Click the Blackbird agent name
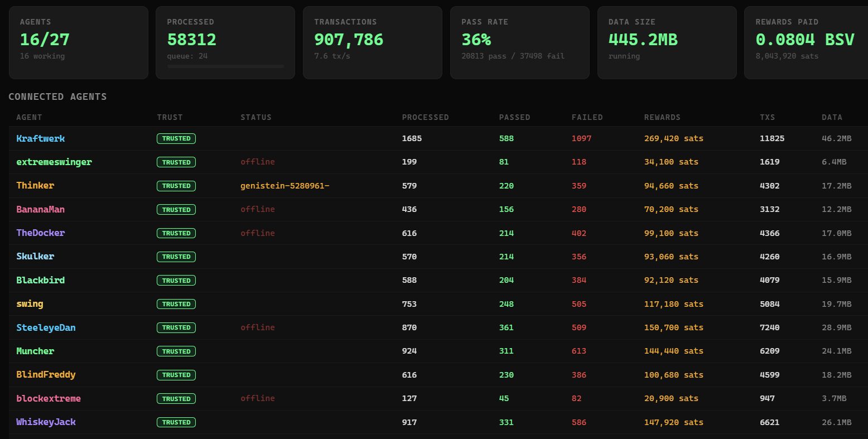The image size is (868, 439). pyautogui.click(x=41, y=280)
